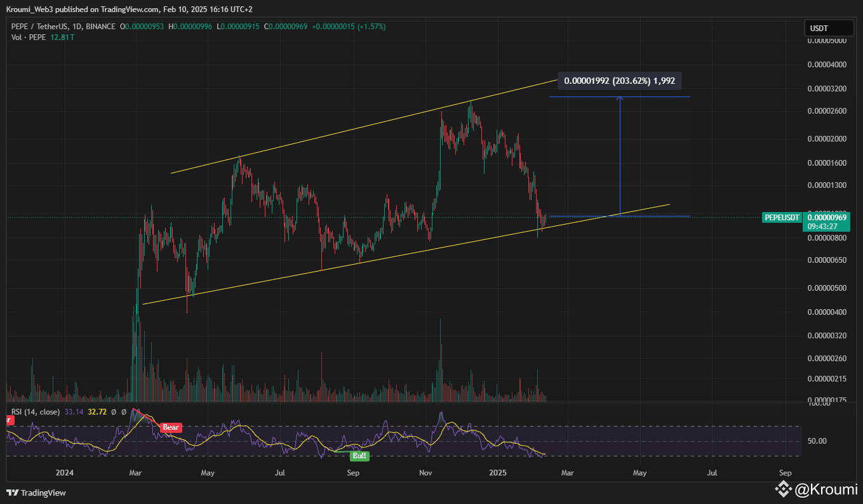Click the 0.00002600 price axis label
863x504 pixels.
point(827,111)
